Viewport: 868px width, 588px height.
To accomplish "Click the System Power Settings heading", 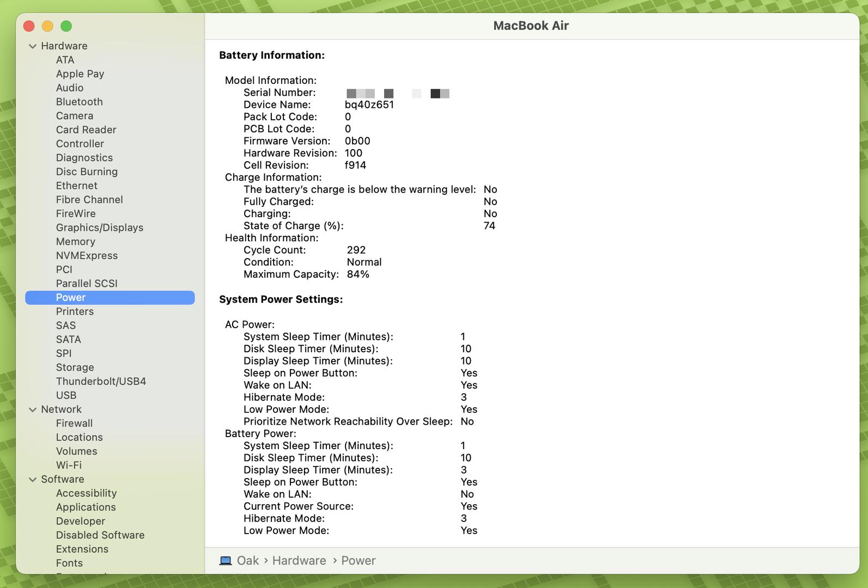I will coord(281,299).
